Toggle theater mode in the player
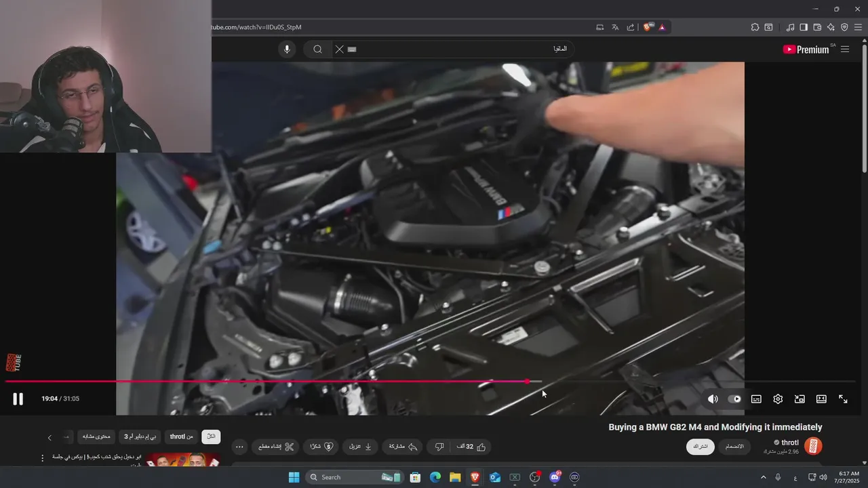 (821, 399)
